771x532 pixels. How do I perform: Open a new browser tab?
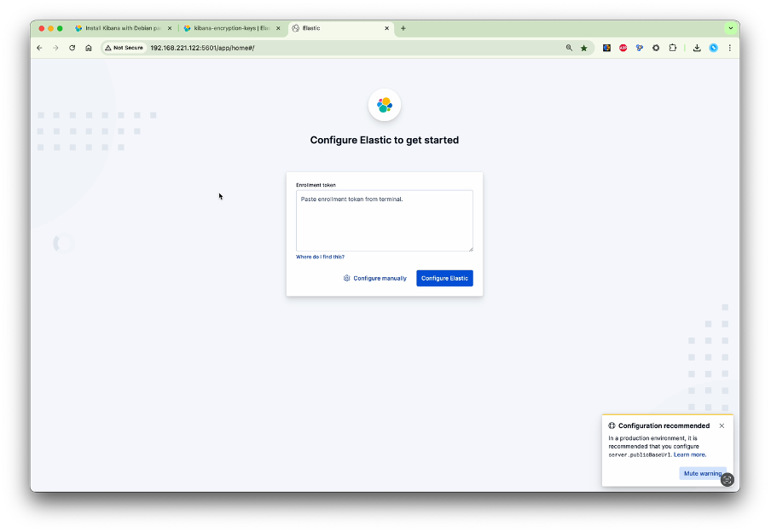tap(403, 28)
